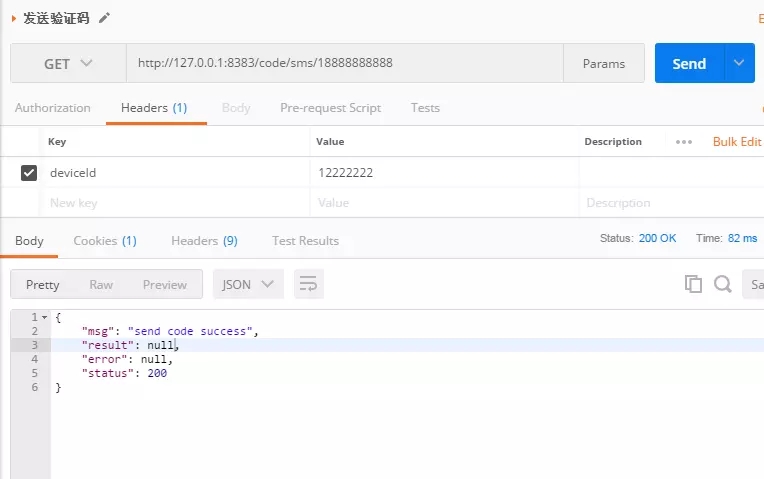Switch to the Authorization tab

coord(53,108)
